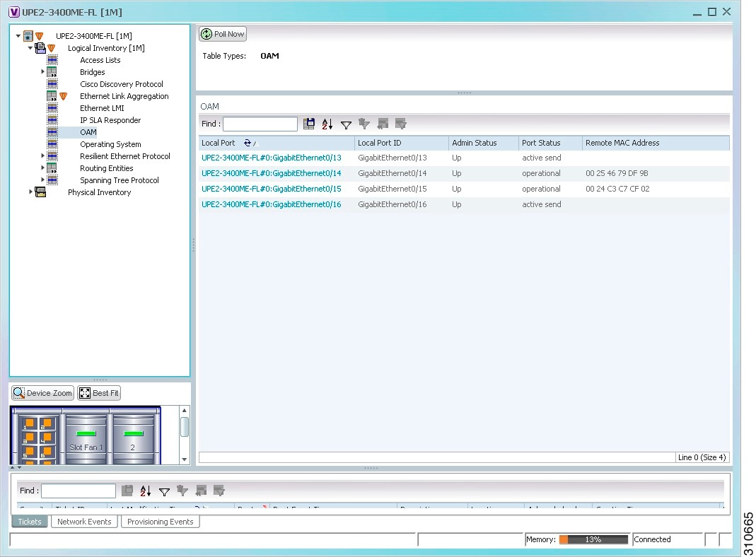The width and height of the screenshot is (756, 557).
Task: Open the Filter icon in tickets pane
Action: pos(164,491)
